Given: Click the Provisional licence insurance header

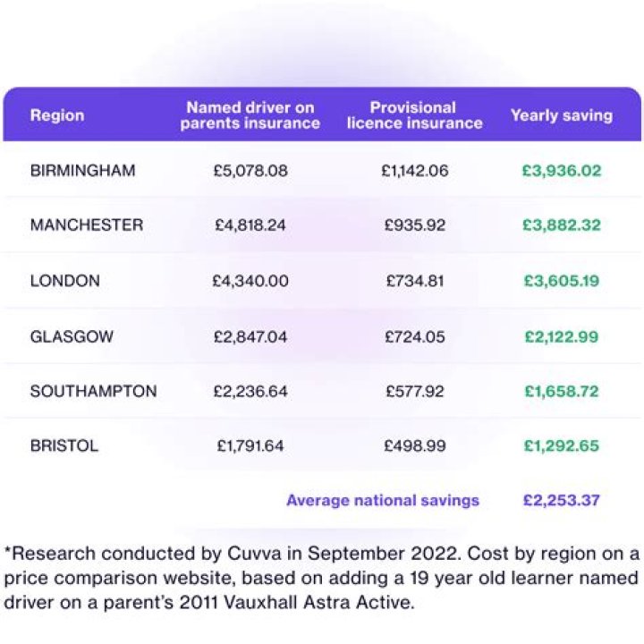Looking at the screenshot, I should click(x=414, y=115).
